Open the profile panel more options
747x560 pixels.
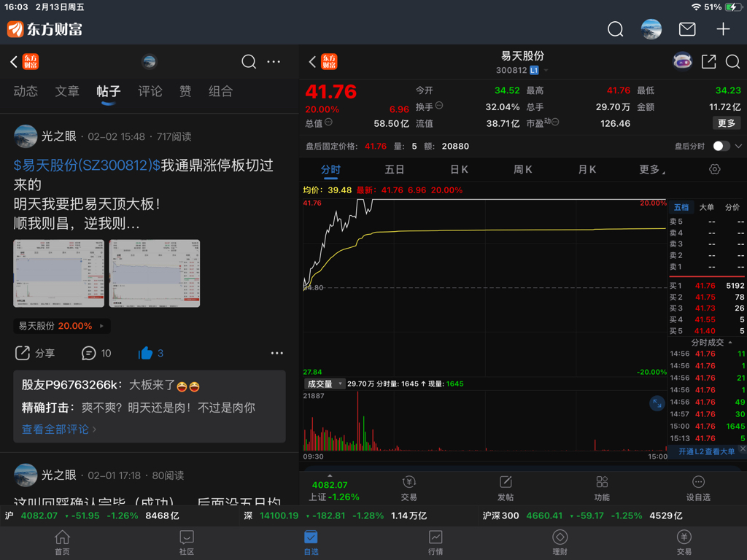pyautogui.click(x=274, y=61)
